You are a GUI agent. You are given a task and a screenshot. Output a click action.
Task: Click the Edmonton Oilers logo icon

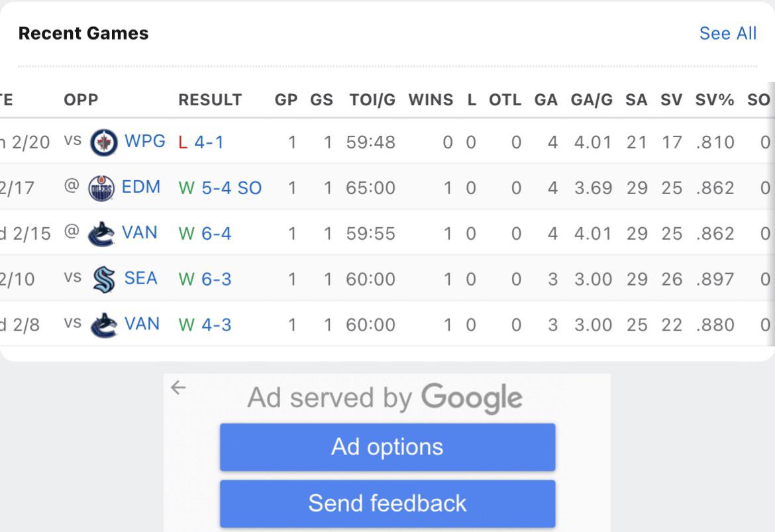(101, 188)
